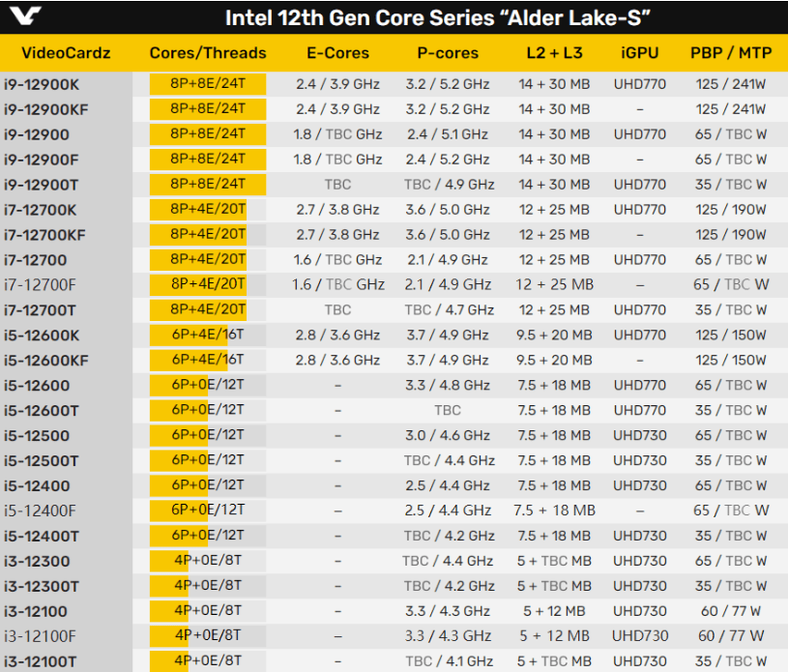This screenshot has height=672, width=788.
Task: Select the L2 + L3 column header
Action: [x=554, y=53]
